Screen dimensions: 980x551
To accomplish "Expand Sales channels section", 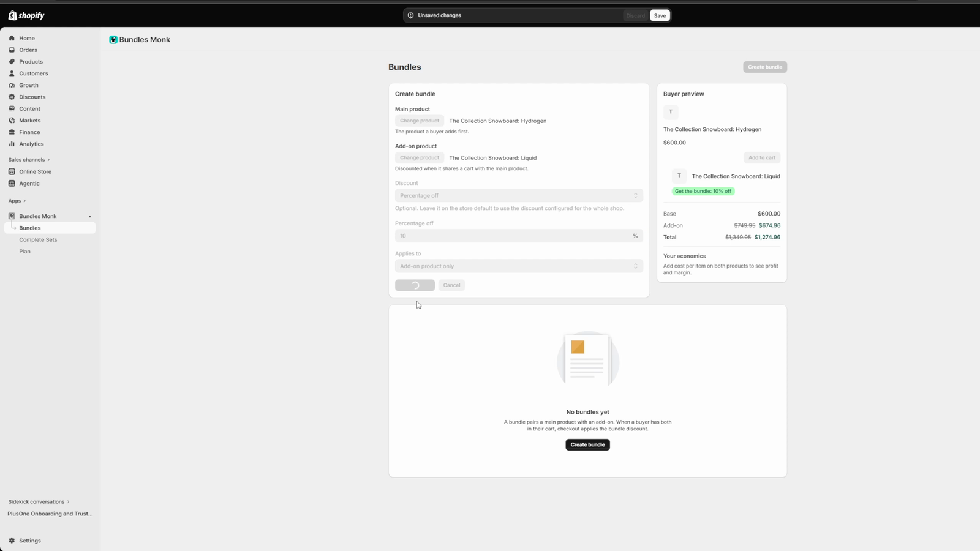I will (29, 160).
